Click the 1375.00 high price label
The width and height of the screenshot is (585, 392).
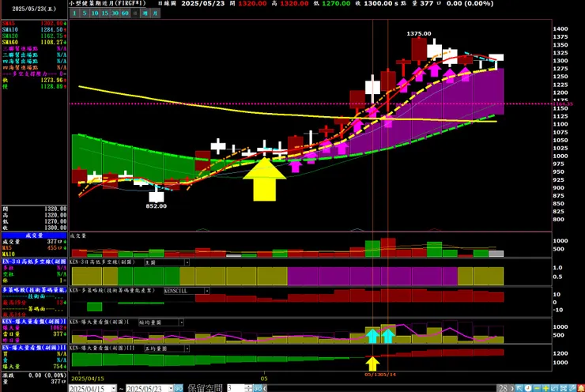pyautogui.click(x=419, y=33)
